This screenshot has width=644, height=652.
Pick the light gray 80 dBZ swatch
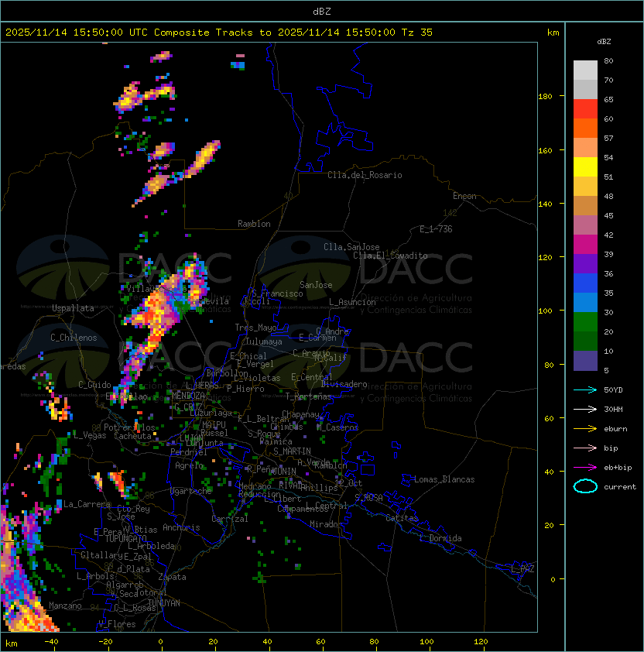coord(585,70)
